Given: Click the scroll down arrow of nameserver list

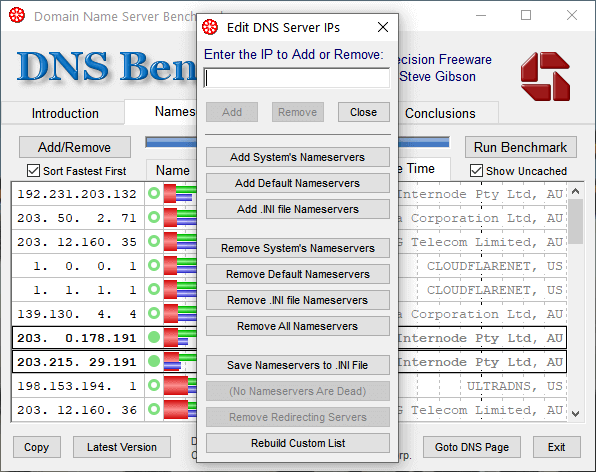Looking at the screenshot, I should pos(575,413).
